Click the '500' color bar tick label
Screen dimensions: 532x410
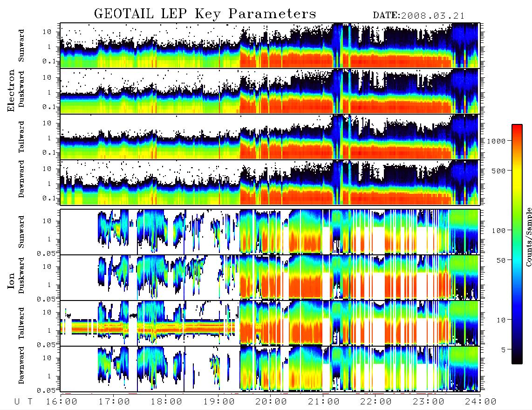[x=498, y=171]
